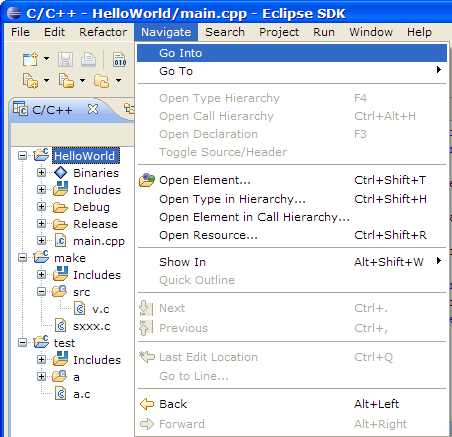The height and width of the screenshot is (437, 452).
Task: Click the Includes icon under HelloWorld
Action: [x=61, y=189]
